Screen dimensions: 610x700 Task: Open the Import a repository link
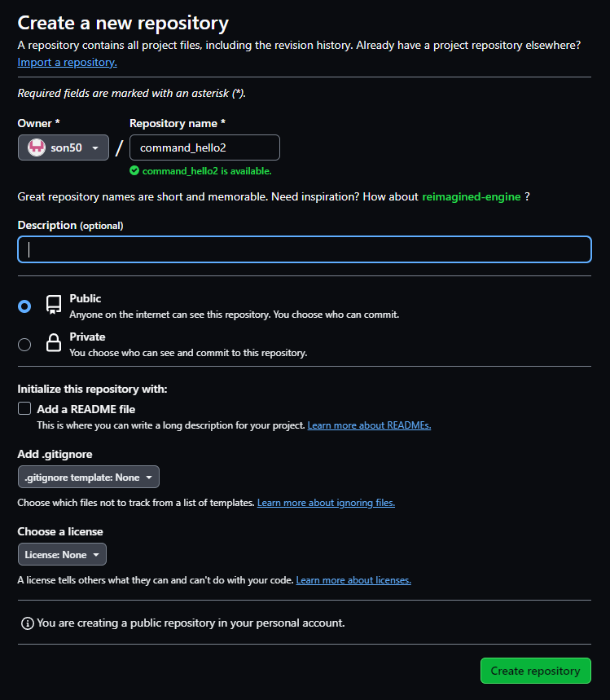[x=68, y=62]
